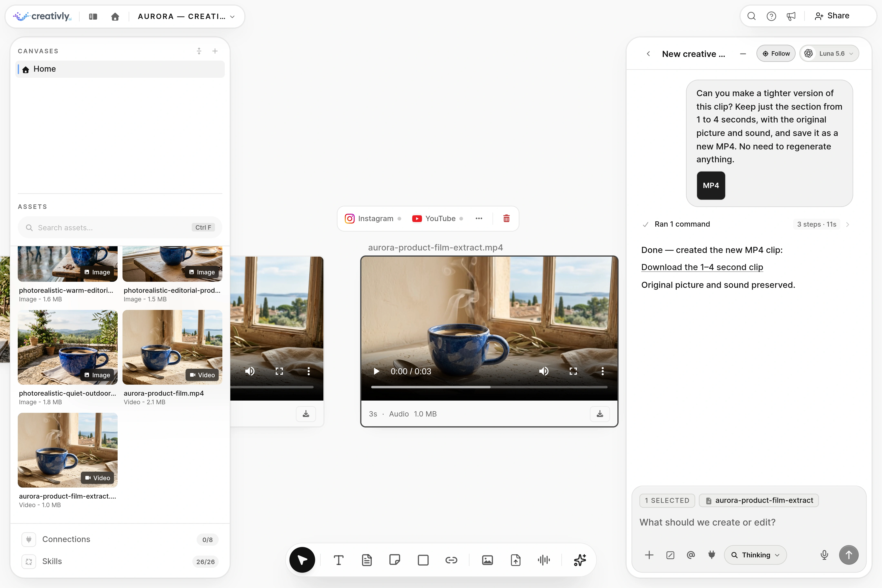This screenshot has width=882, height=588.
Task: Go to home via house icon
Action: point(115,17)
